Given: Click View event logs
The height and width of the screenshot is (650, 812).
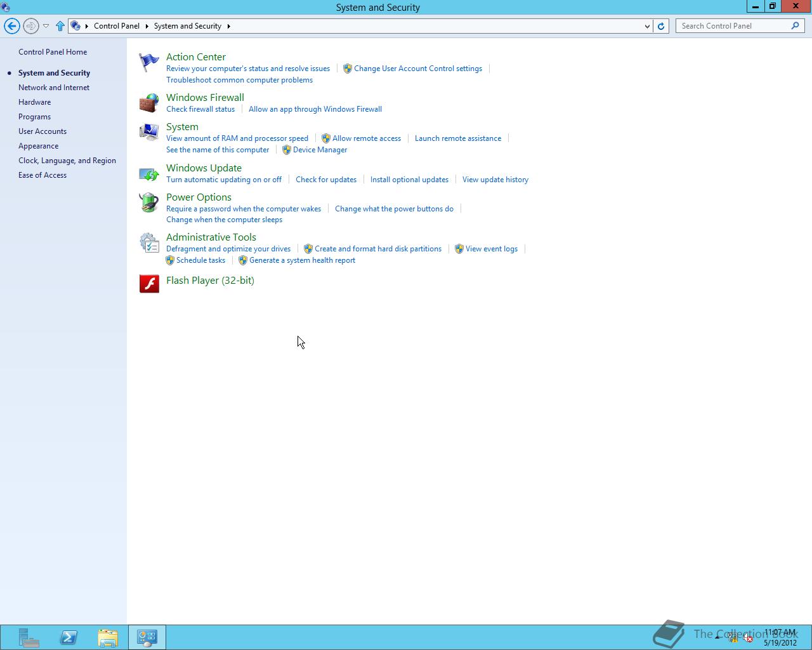Looking at the screenshot, I should [492, 249].
